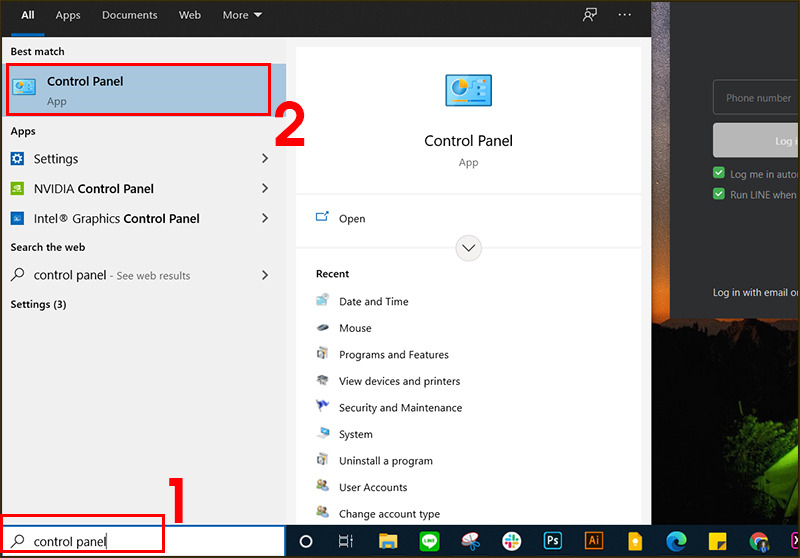Click the LINE Phone number field
This screenshot has width=800, height=558.
756,97
